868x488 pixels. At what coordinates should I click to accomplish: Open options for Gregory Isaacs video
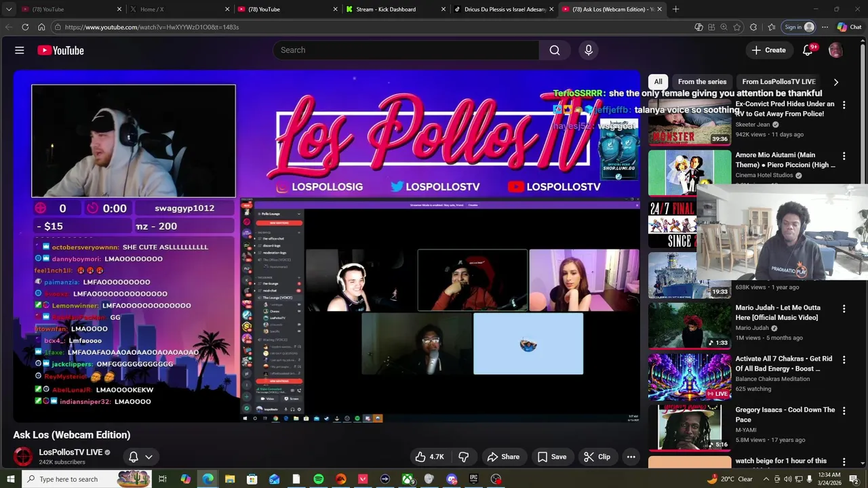[844, 411]
